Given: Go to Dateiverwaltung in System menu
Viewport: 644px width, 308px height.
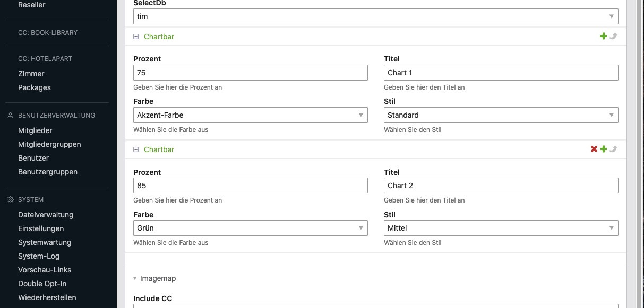Looking at the screenshot, I should (46, 215).
